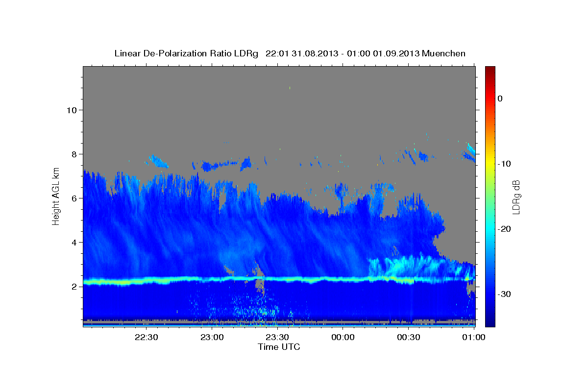Click the 'Time UTC' x-axis label
This screenshot has width=588, height=392.
pyautogui.click(x=279, y=347)
